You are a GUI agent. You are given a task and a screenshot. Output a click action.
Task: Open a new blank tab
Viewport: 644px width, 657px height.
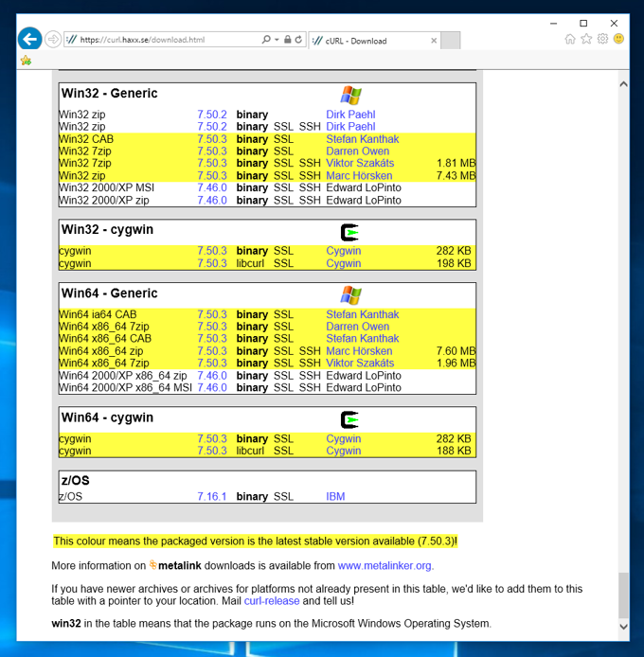click(x=451, y=41)
